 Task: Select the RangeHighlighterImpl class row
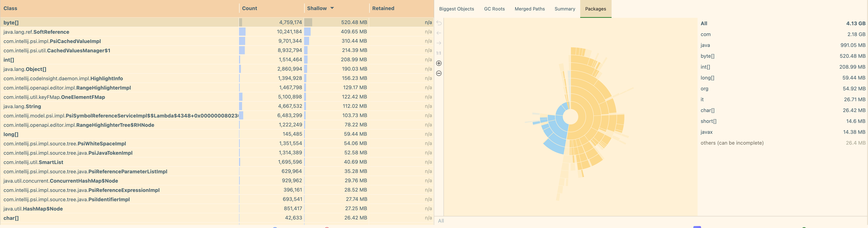tap(217, 88)
